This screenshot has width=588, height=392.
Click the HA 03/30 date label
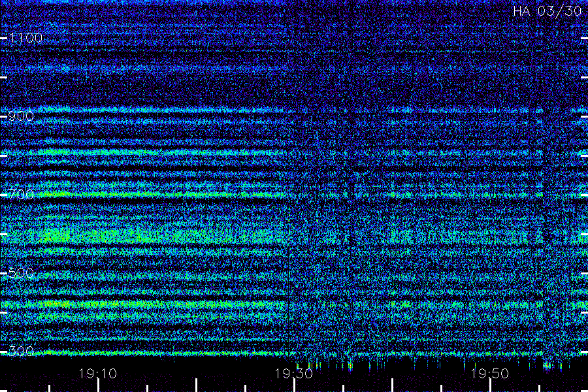[547, 11]
